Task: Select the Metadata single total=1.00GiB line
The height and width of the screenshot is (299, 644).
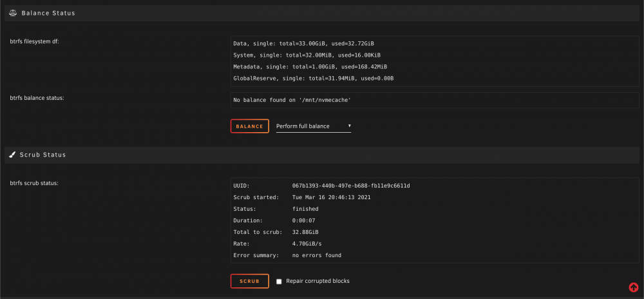Action: 310,66
